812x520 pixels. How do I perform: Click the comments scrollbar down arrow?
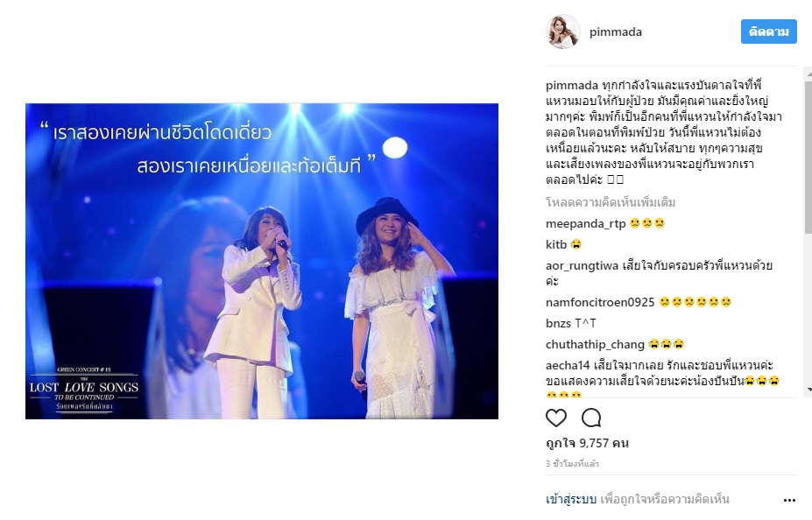808,389
